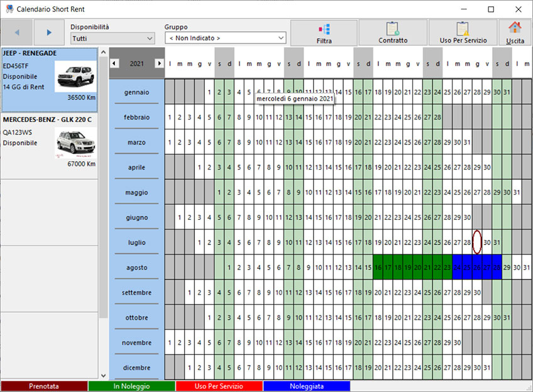Select the circled July 29 calendar cell
The height and width of the screenshot is (392, 533).
(477, 242)
